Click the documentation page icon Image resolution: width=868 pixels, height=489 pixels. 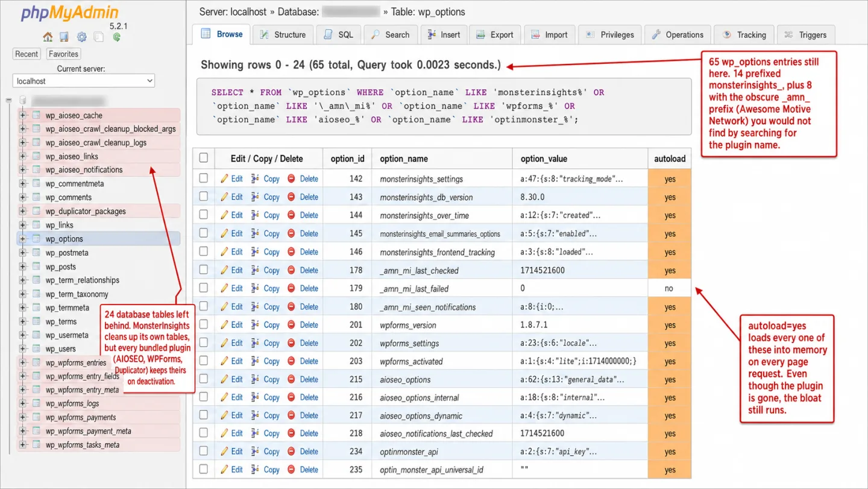99,37
